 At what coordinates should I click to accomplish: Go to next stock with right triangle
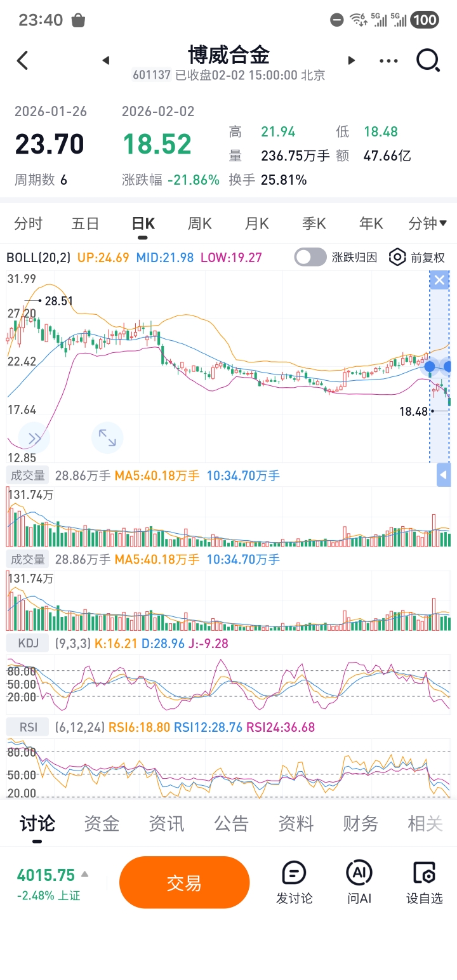(x=351, y=61)
